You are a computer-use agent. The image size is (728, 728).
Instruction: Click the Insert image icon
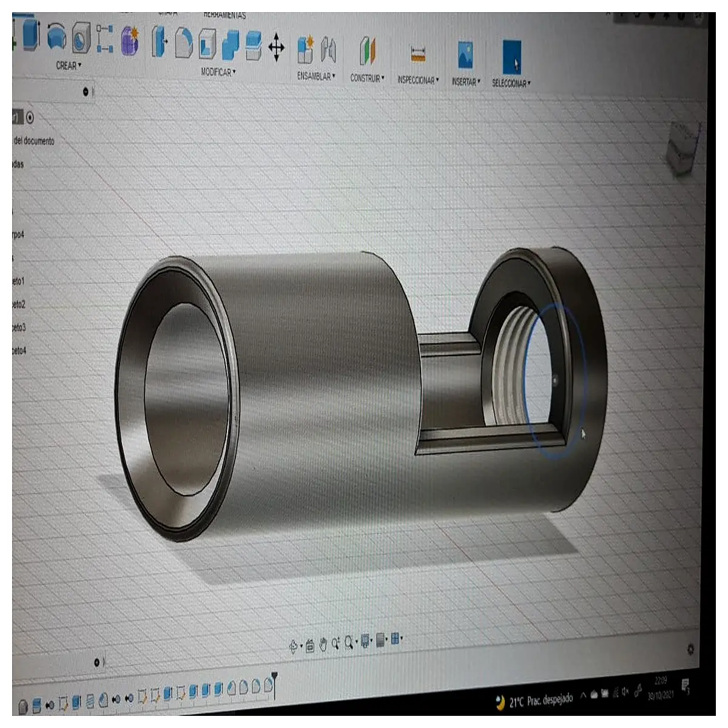tap(465, 55)
